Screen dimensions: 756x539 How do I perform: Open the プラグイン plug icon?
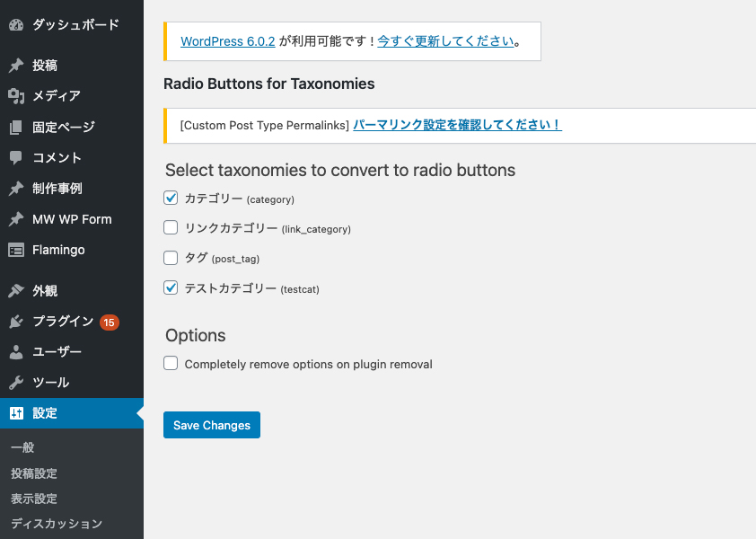(16, 322)
